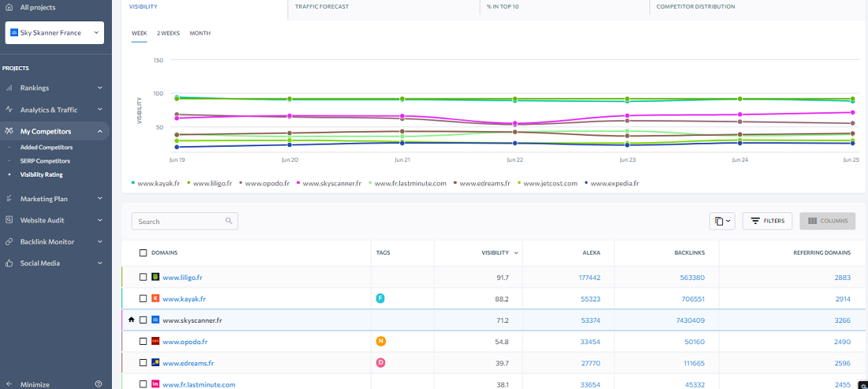Click the Website Audit icon
Image resolution: width=868 pixels, height=389 pixels.
[9, 219]
